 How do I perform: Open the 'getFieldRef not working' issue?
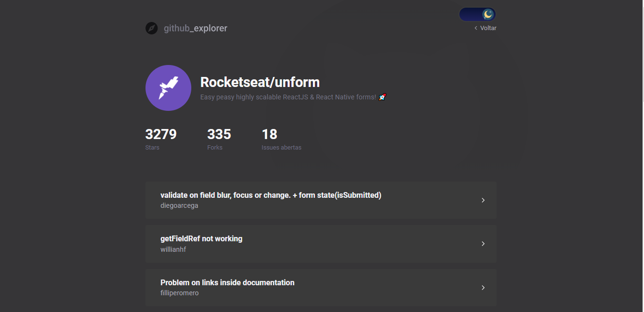(x=321, y=244)
